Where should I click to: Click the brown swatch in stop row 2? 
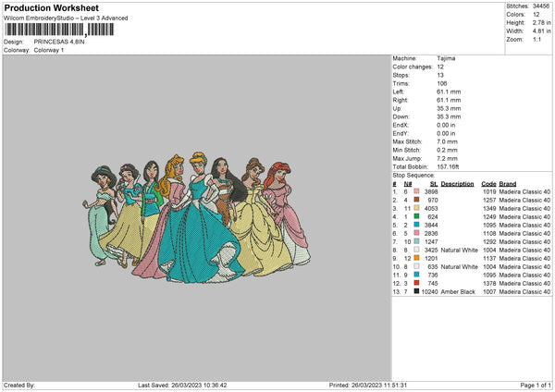(x=416, y=200)
